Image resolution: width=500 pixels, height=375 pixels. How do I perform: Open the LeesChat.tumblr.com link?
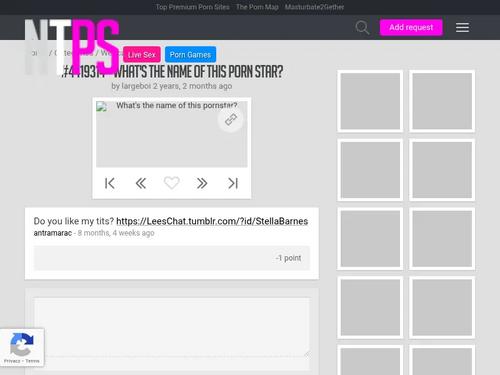click(212, 221)
